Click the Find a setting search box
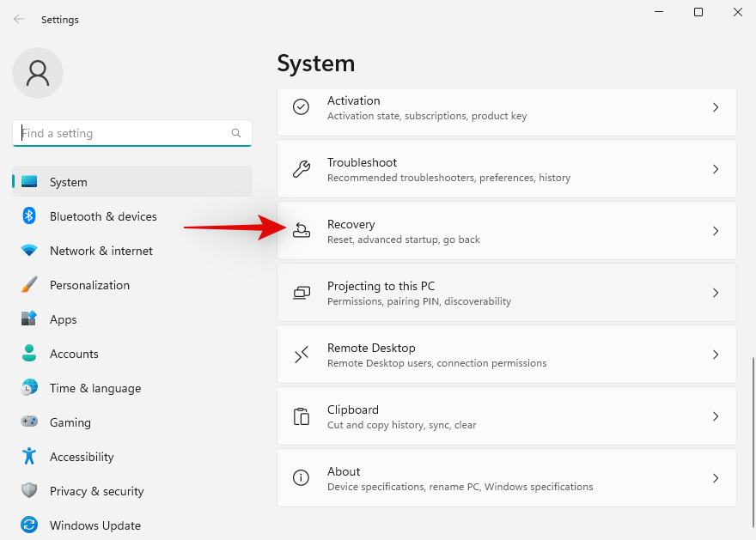 [x=125, y=133]
